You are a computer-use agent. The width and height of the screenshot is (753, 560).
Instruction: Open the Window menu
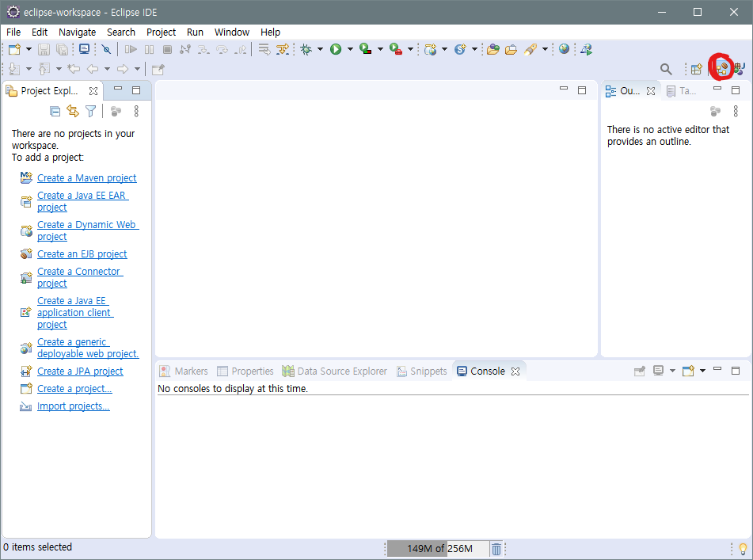(x=232, y=32)
